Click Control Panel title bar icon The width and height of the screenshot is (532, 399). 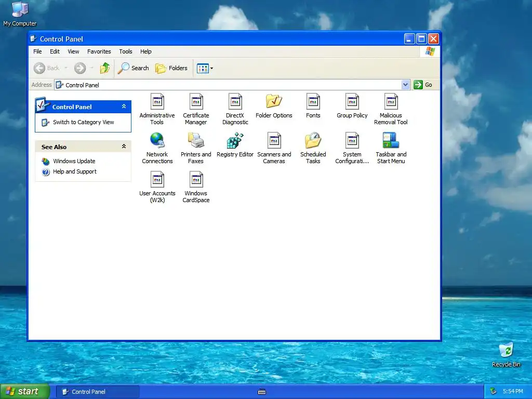33,38
